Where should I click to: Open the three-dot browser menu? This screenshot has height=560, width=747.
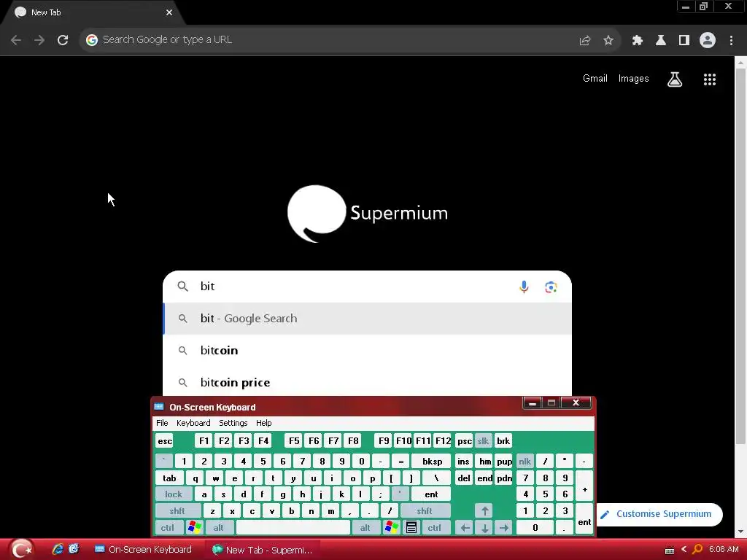(x=731, y=40)
